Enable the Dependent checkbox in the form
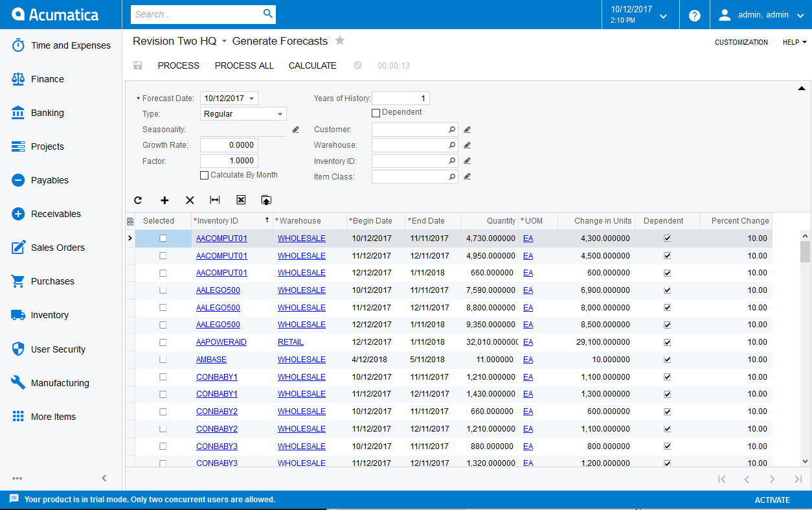This screenshot has width=812, height=510. (376, 113)
